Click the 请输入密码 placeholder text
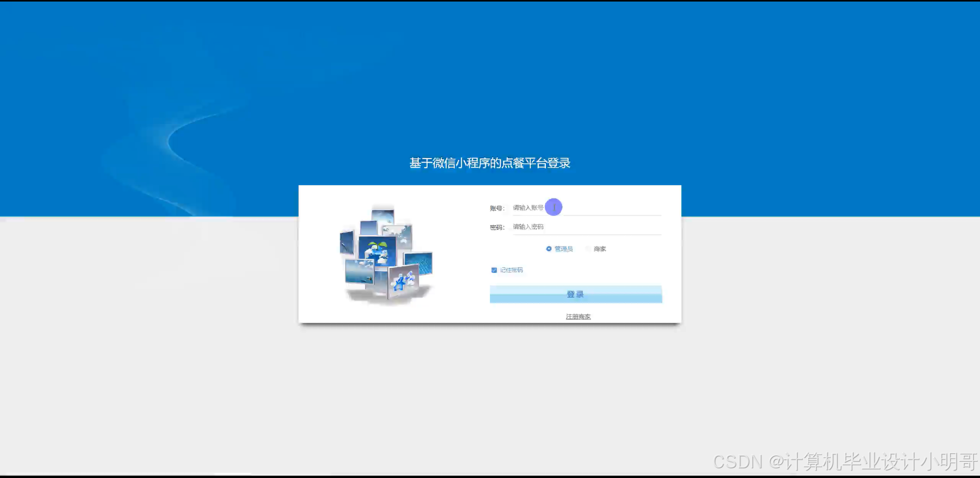Screen dimensions: 980x478 click(x=528, y=227)
